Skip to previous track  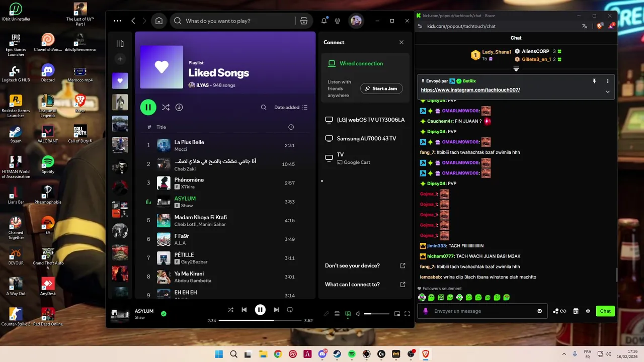pos(244,310)
